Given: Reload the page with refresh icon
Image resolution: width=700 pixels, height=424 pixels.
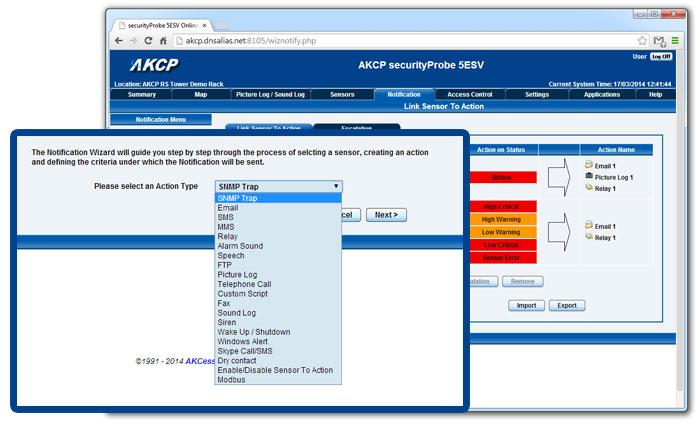Looking at the screenshot, I should pyautogui.click(x=151, y=41).
